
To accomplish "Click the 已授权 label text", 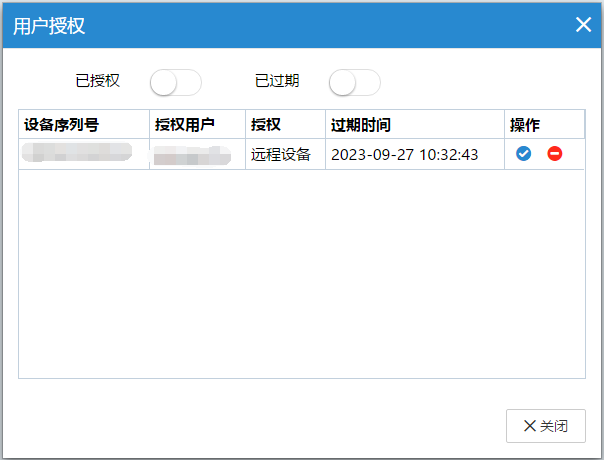I will 98,82.
